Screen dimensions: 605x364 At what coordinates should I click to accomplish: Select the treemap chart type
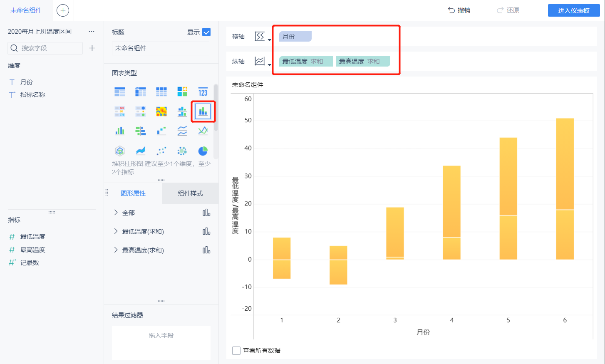click(x=182, y=92)
